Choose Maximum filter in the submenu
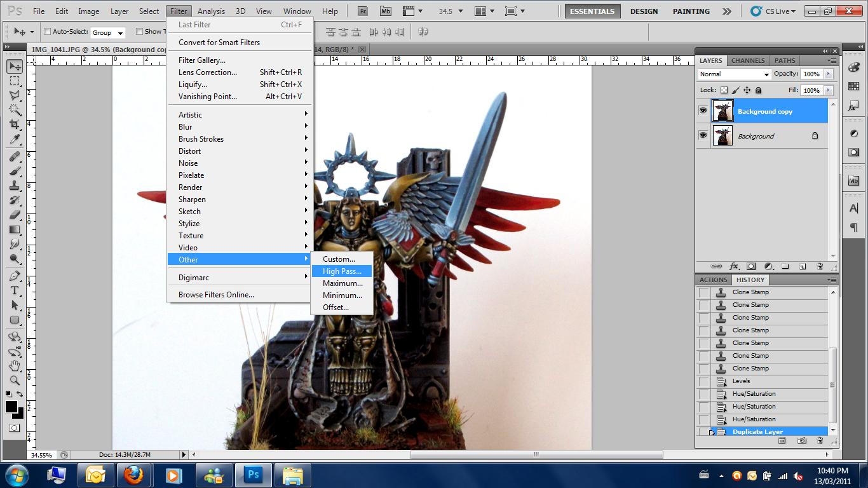The height and width of the screenshot is (488, 868). point(342,283)
